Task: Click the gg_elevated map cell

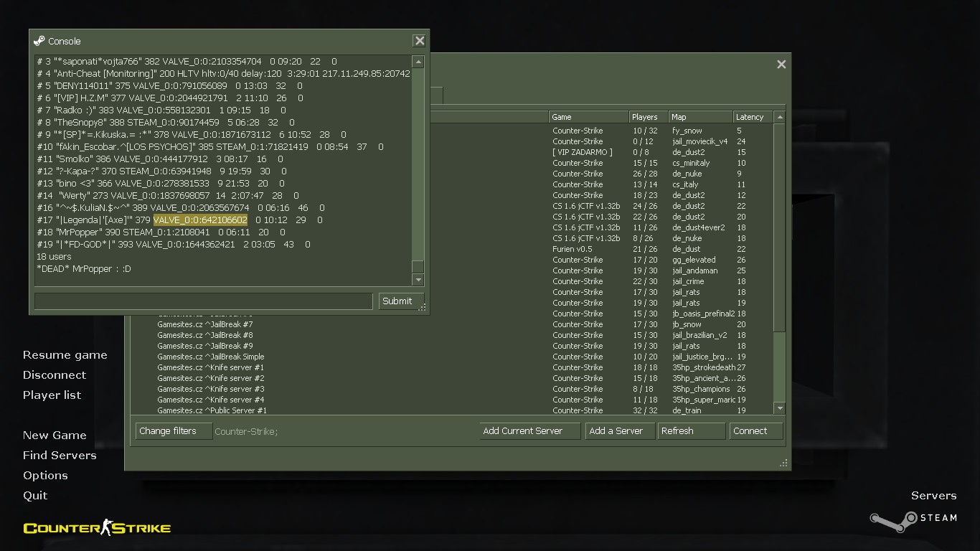Action: (x=694, y=260)
